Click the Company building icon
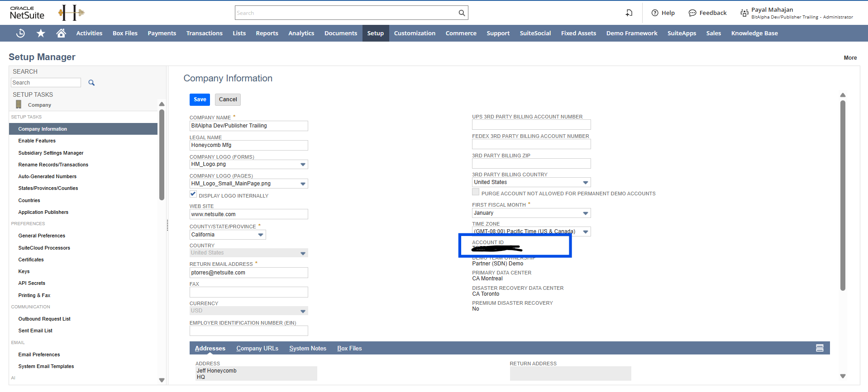868x392 pixels. pos(19,104)
